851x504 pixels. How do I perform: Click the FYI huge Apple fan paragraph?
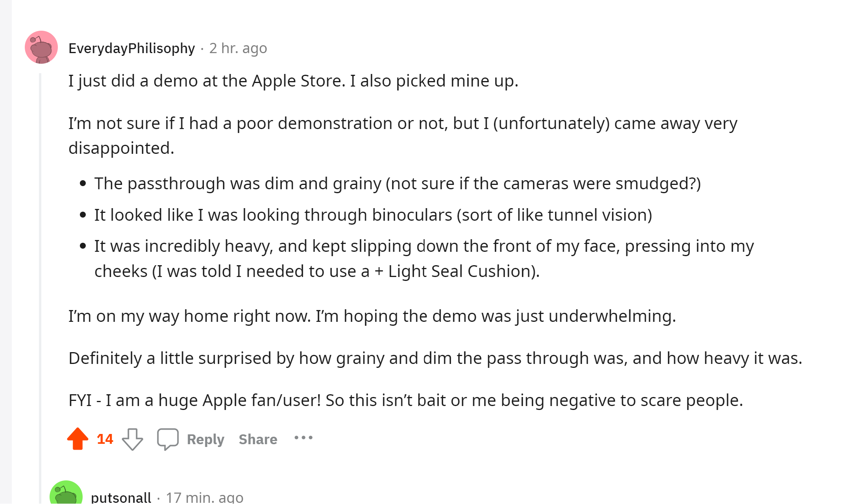tap(405, 400)
